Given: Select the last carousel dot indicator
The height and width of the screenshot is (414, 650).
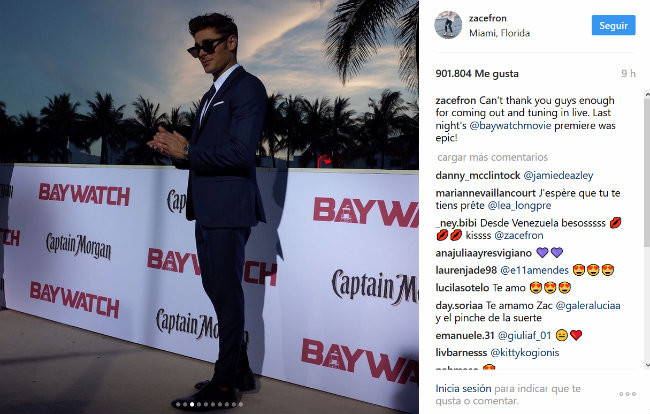Looking at the screenshot, I should click(x=241, y=404).
